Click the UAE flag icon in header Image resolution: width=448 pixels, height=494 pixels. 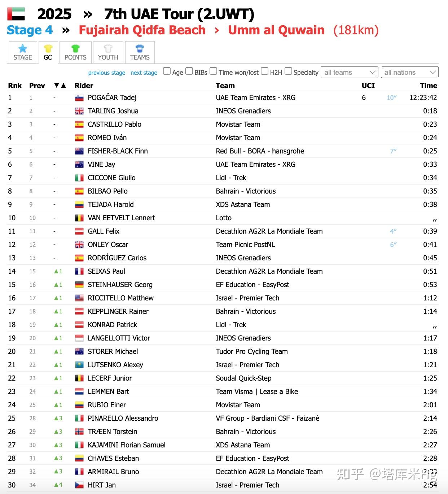(16, 14)
